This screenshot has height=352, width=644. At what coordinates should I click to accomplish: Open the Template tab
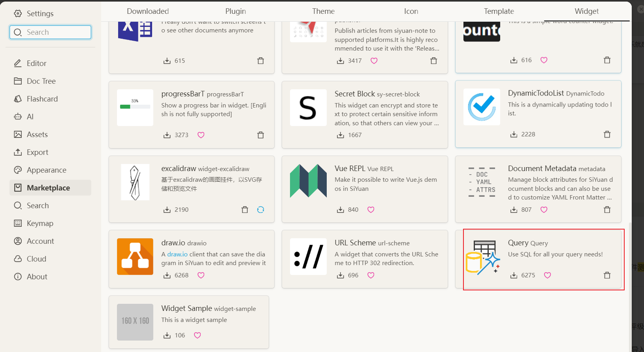499,11
